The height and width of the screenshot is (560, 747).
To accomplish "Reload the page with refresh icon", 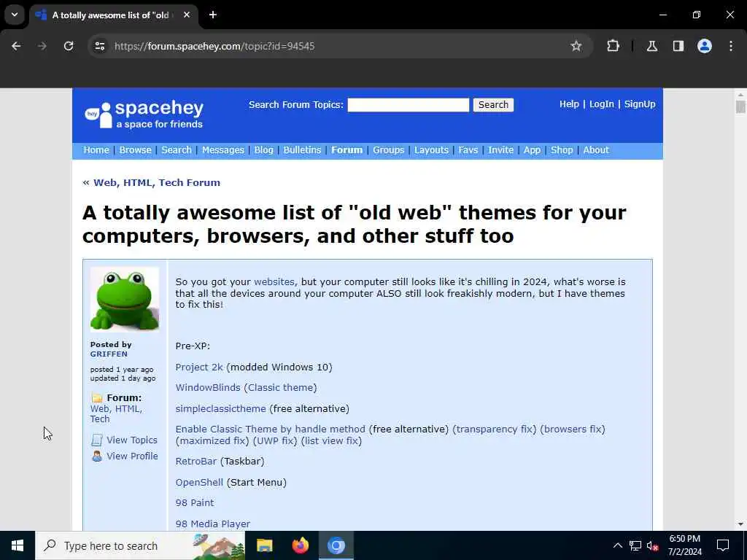I will pos(69,46).
